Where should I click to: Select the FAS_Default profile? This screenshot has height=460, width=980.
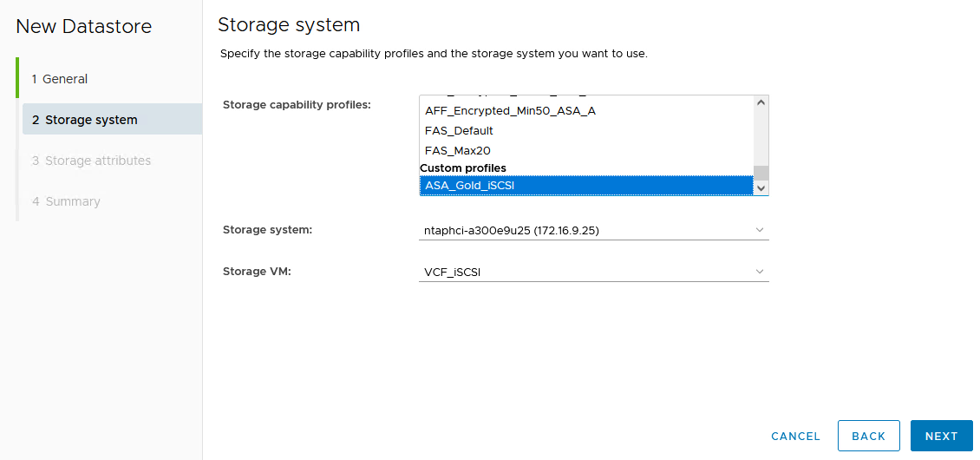(459, 131)
